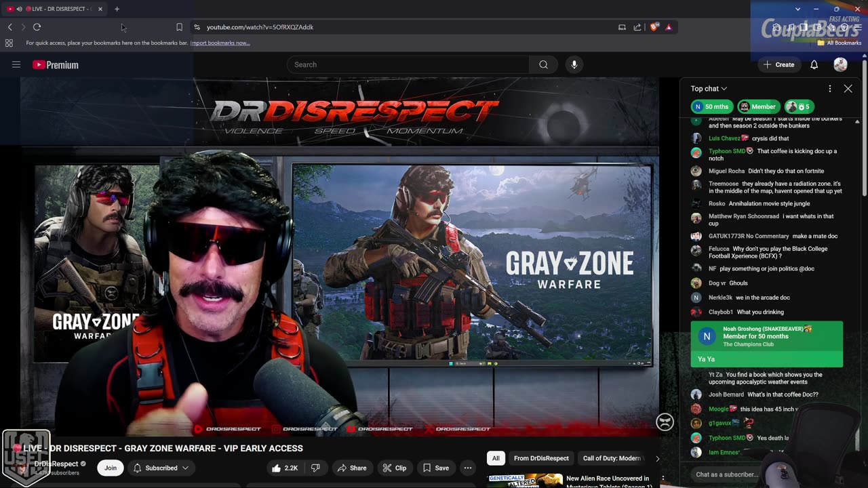The width and height of the screenshot is (868, 488).
Task: Like the video with thumbs up
Action: [284, 468]
